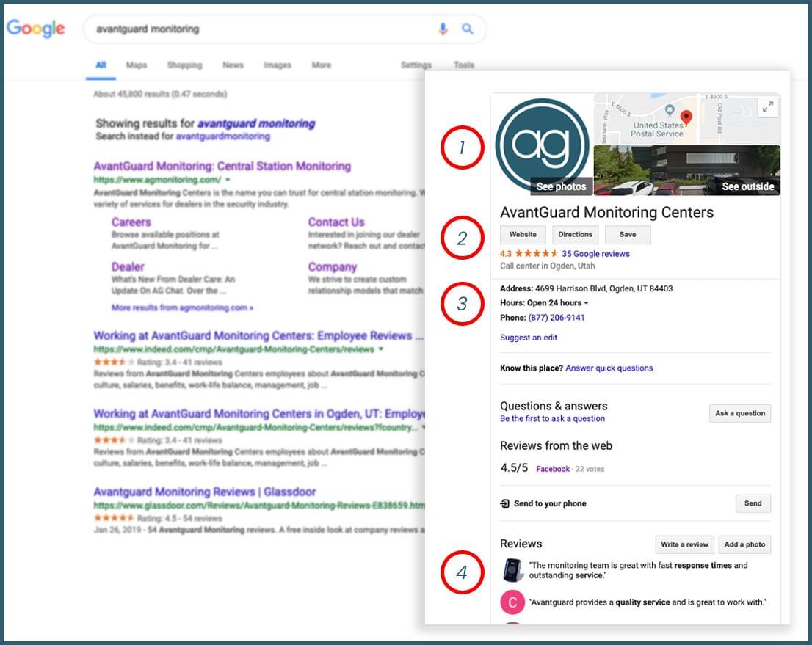Click the pink C reviewer avatar
Screen dimensions: 812x645
coord(512,602)
